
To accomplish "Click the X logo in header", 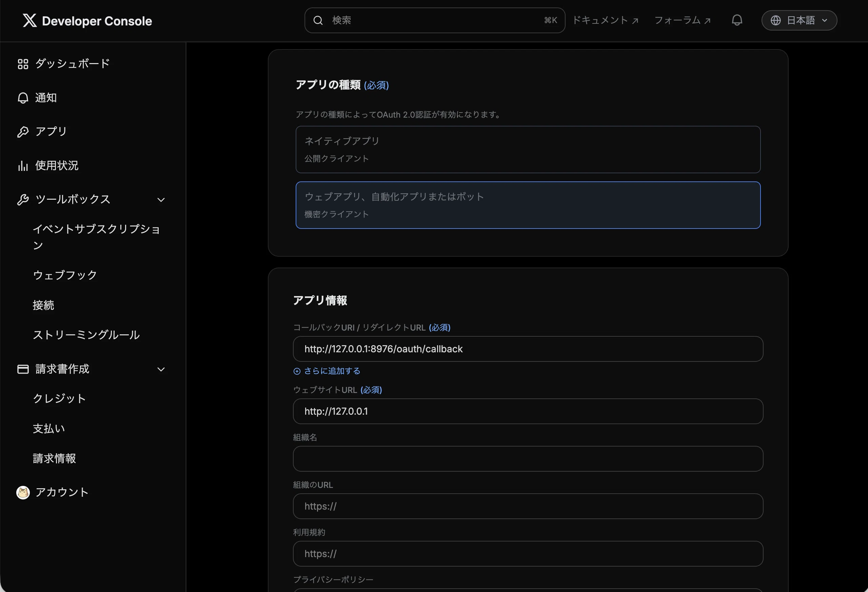I will 29,21.
